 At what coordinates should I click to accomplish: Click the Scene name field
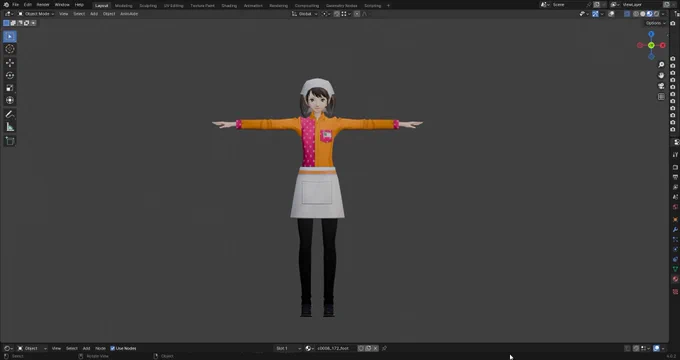569,5
